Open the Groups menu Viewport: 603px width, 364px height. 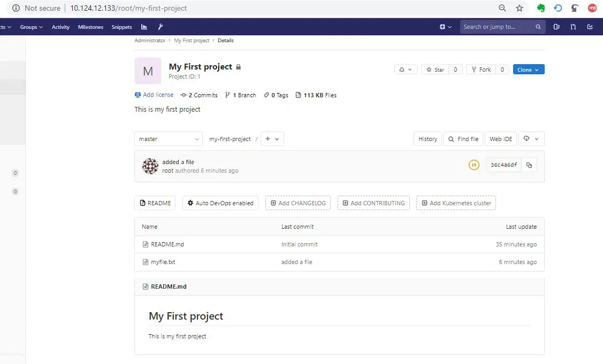[x=32, y=27]
